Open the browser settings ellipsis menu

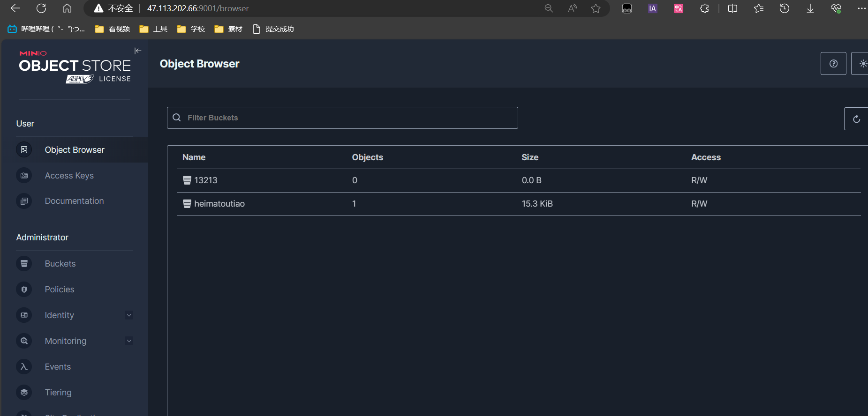[861, 8]
